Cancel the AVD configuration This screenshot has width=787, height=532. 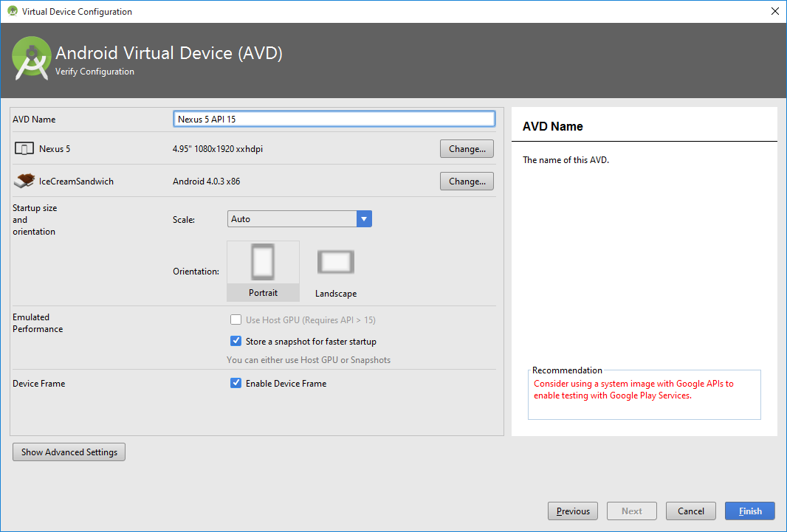click(690, 511)
